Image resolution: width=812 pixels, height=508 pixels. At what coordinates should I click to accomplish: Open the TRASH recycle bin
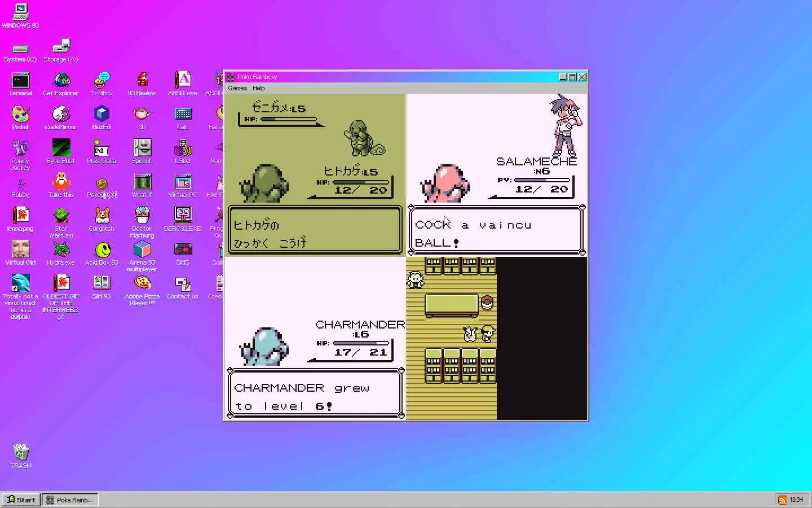click(x=20, y=457)
